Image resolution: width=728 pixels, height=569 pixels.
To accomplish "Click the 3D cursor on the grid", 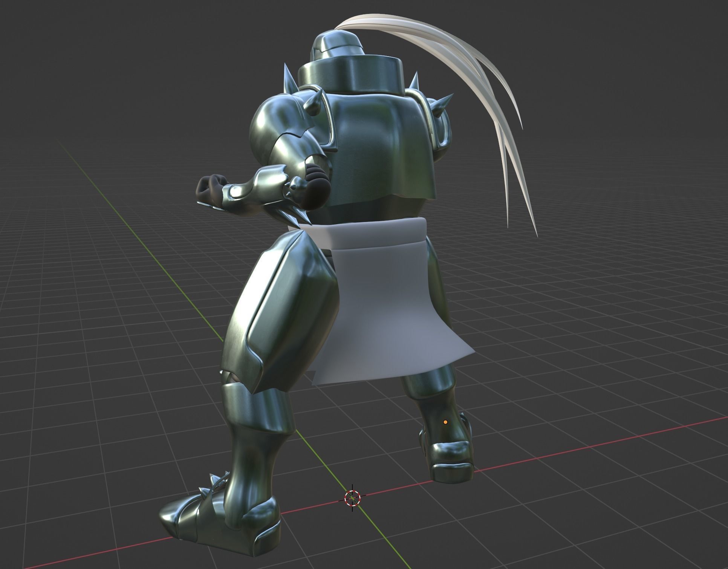I will (352, 498).
